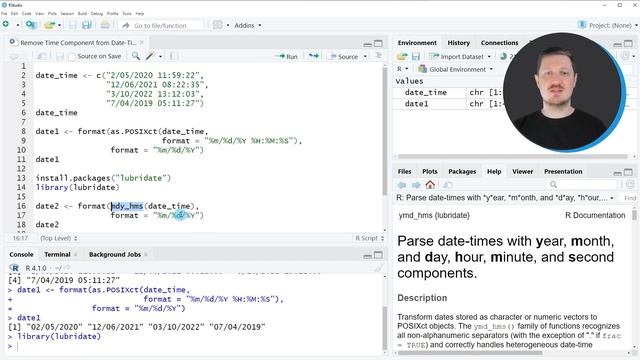The height and width of the screenshot is (360, 640).
Task: Open the Global Environment dropdown
Action: pos(455,69)
